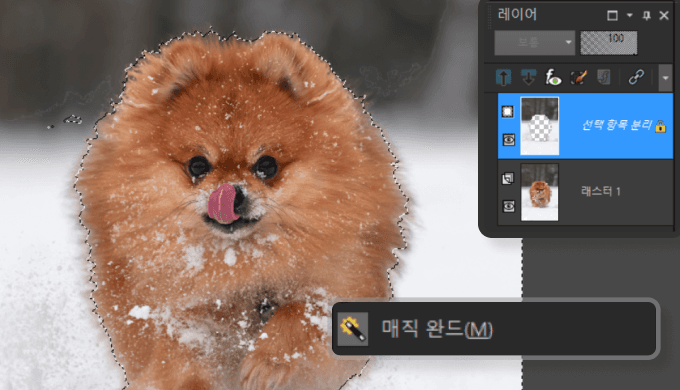
Task: Click the link layers chain icon
Action: click(x=636, y=77)
